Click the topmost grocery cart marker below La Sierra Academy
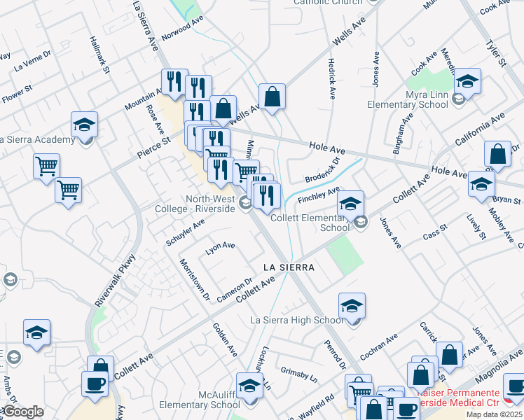 coord(47,167)
